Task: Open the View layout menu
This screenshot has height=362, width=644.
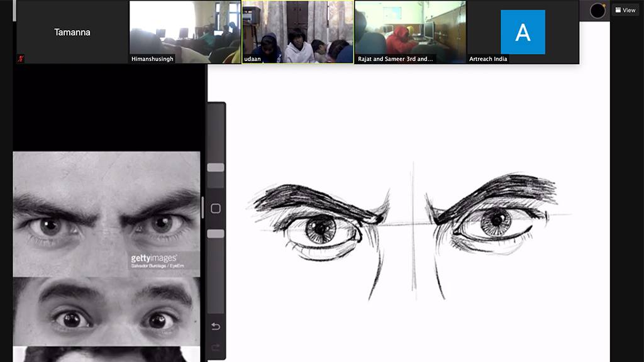Action: pyautogui.click(x=625, y=10)
